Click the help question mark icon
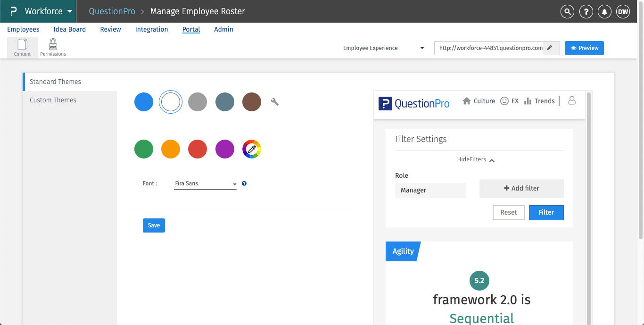 pyautogui.click(x=586, y=12)
